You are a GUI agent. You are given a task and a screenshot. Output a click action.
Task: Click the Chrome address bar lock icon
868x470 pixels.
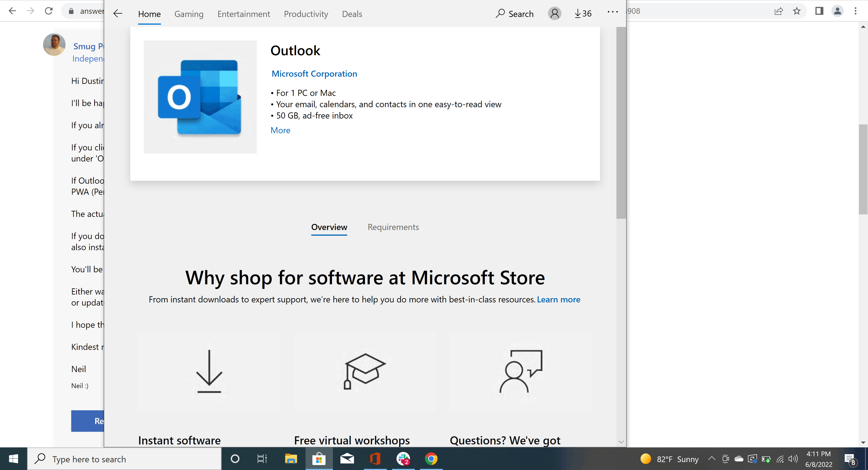[x=71, y=11]
